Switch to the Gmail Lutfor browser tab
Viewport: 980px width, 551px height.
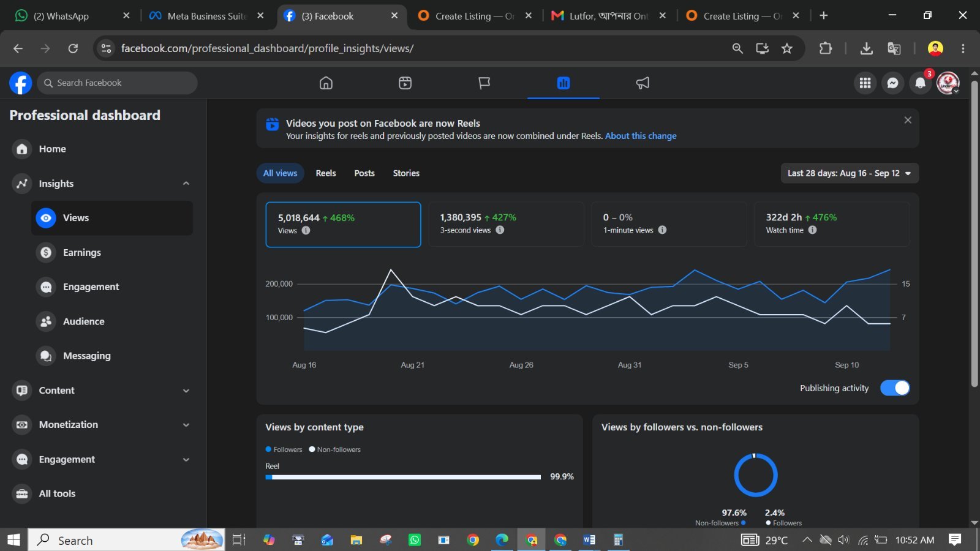(x=609, y=16)
